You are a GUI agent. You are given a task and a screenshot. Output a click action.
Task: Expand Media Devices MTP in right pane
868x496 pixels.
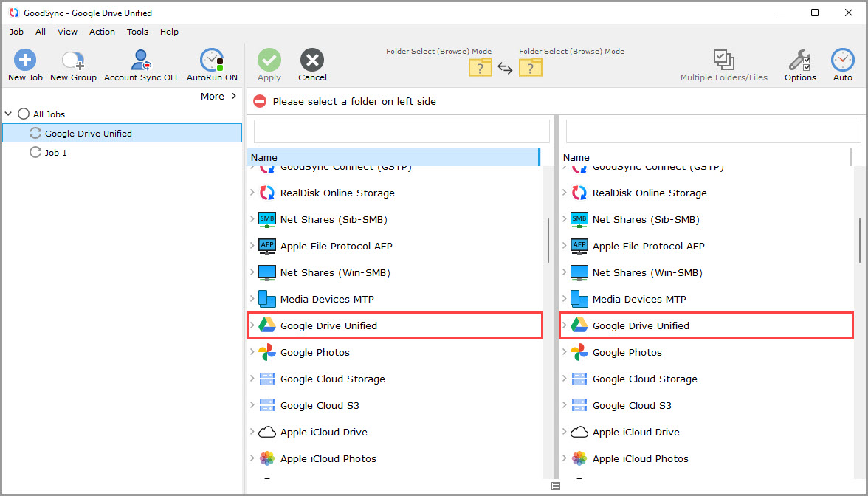click(564, 299)
